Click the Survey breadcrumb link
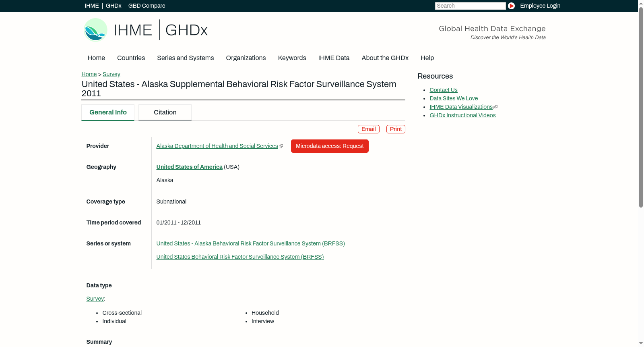The height and width of the screenshot is (347, 644). 111,74
